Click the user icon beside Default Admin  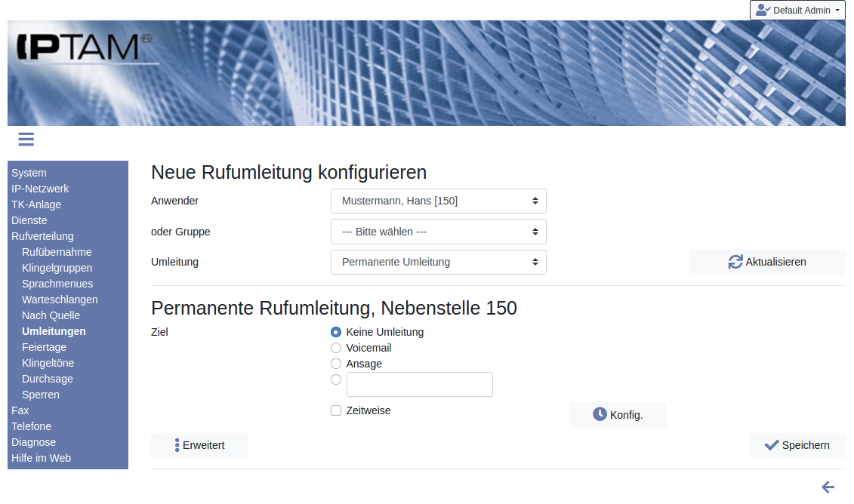[x=763, y=11]
